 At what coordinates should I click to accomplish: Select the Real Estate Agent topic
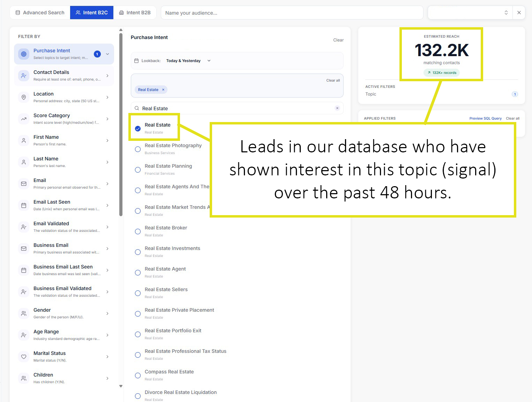point(138,273)
